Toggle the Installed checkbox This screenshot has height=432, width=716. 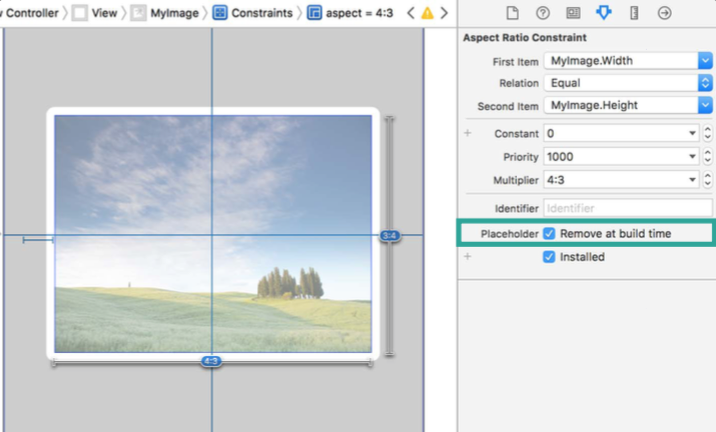pyautogui.click(x=549, y=257)
